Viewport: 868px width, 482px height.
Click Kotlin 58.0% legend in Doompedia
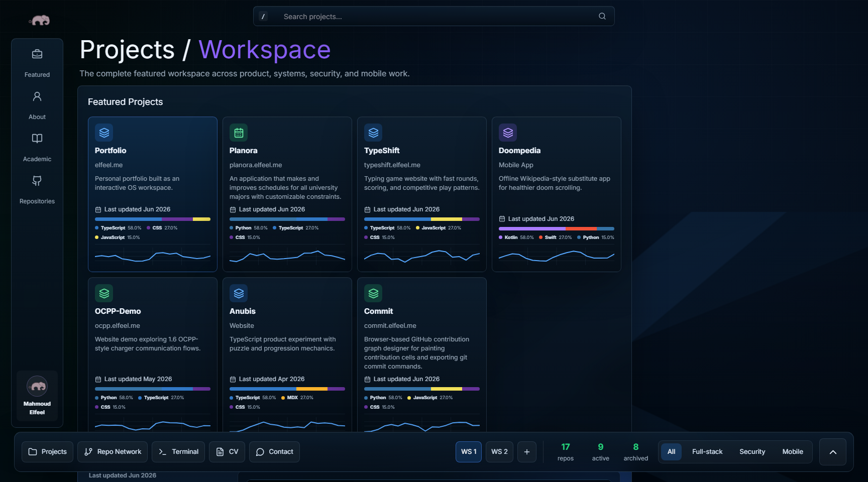[x=516, y=237]
